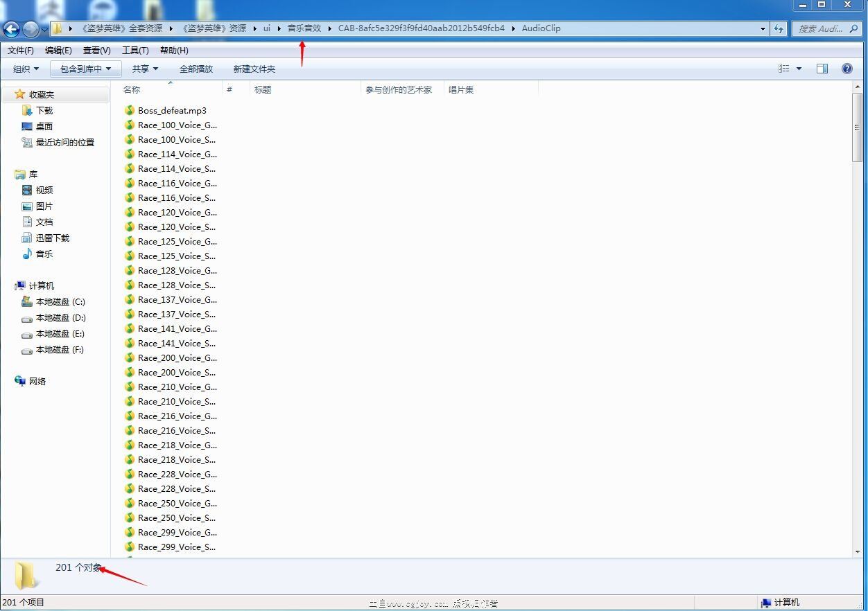This screenshot has width=868, height=611.
Task: Select the Race_141_Voice_S file
Action: 177,343
